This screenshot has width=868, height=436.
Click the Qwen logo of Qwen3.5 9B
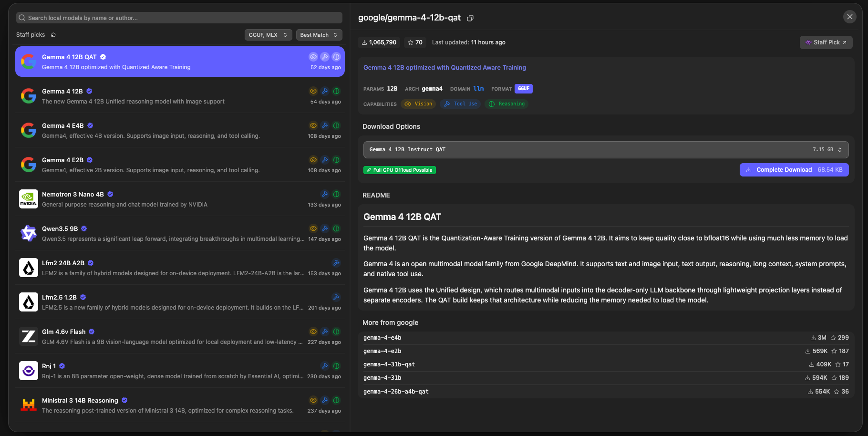coord(29,233)
